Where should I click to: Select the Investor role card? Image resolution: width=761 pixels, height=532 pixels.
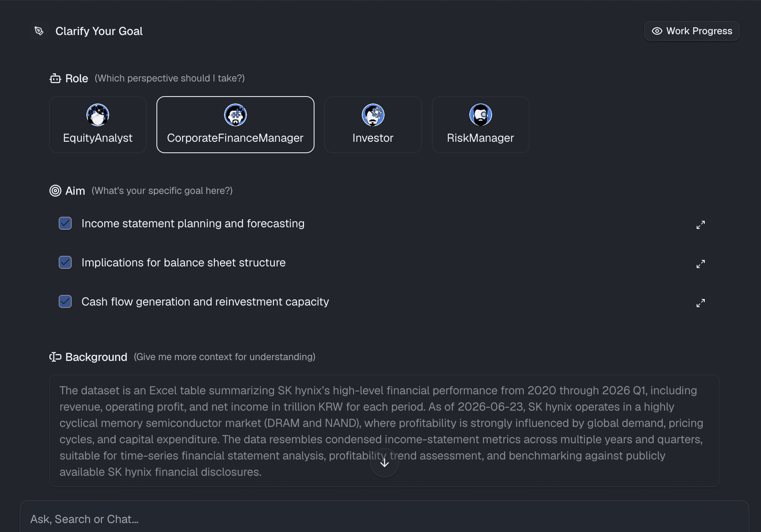(373, 125)
